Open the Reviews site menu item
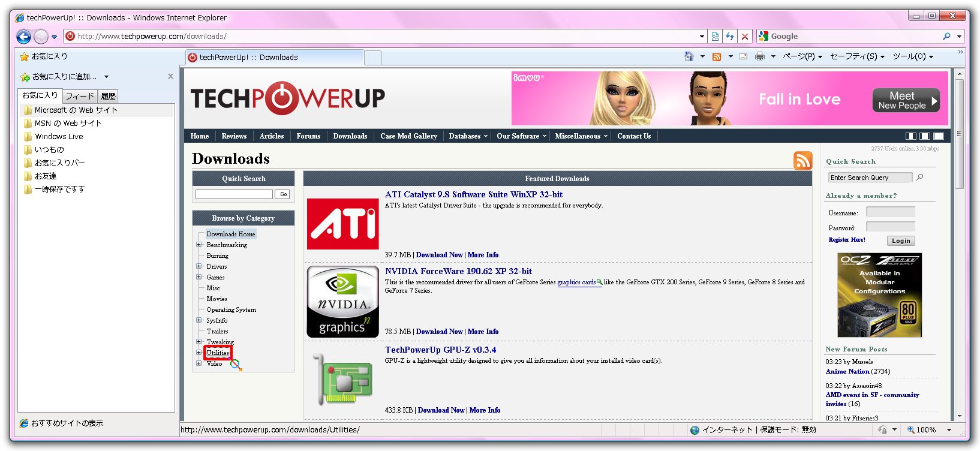980x451 pixels. pos(234,136)
